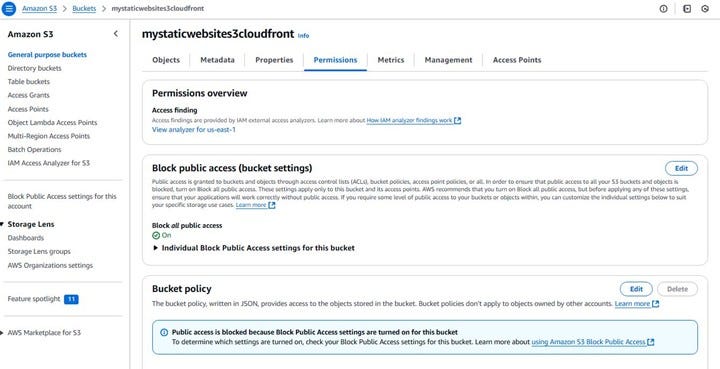Open View analyzer for us-east-1 link
This screenshot has height=369, width=720.
point(194,130)
